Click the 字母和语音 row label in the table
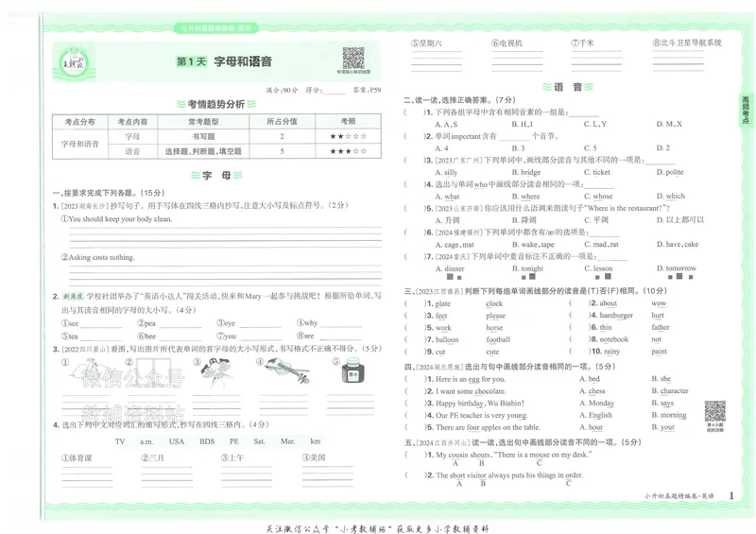The image size is (756, 534). [x=80, y=144]
